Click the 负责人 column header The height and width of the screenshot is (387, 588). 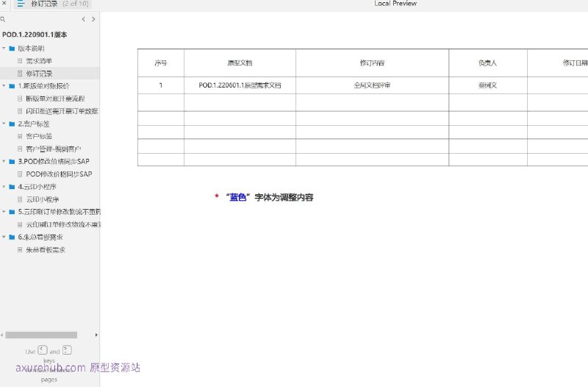tap(487, 63)
